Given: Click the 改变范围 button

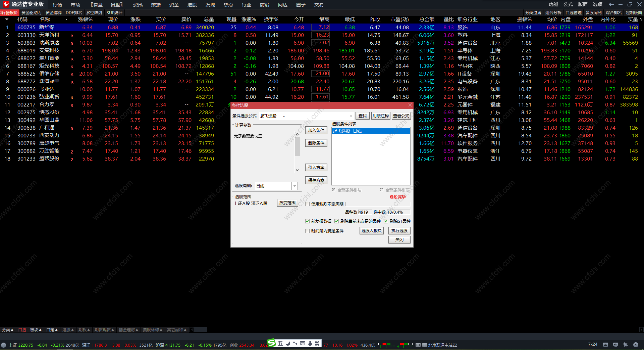Looking at the screenshot, I should pyautogui.click(x=287, y=203).
